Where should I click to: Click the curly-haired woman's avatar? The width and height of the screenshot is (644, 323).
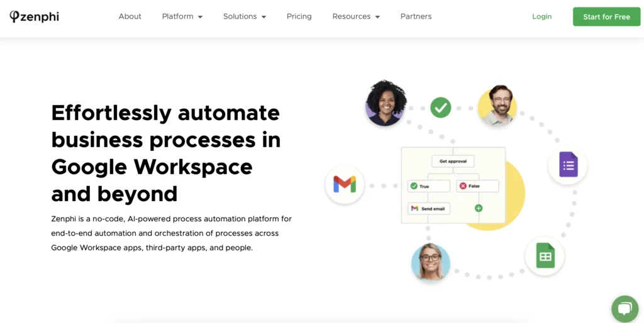[x=386, y=103]
